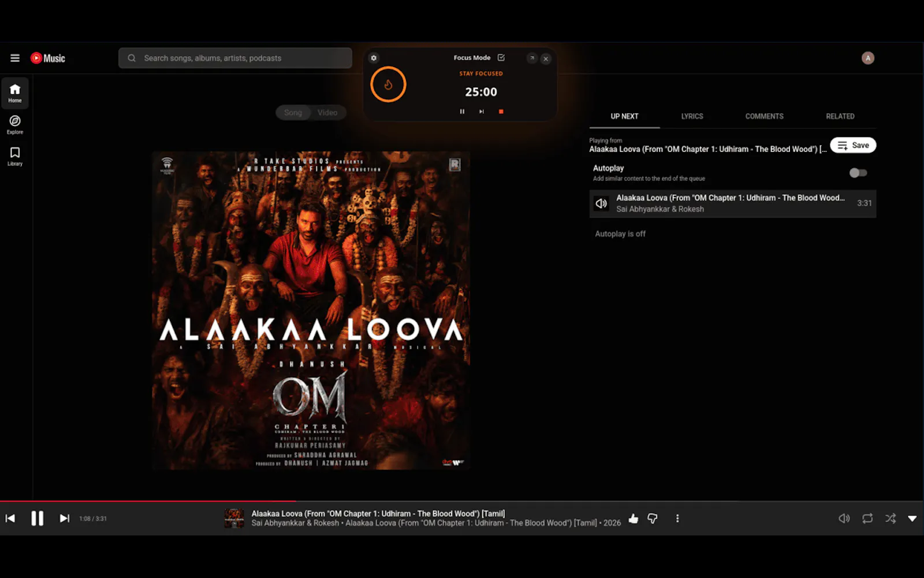Mute the volume speaker icon

tap(844, 518)
